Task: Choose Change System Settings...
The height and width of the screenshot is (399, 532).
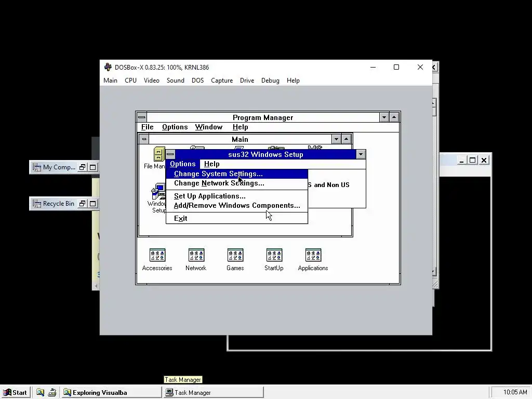Action: point(237,174)
